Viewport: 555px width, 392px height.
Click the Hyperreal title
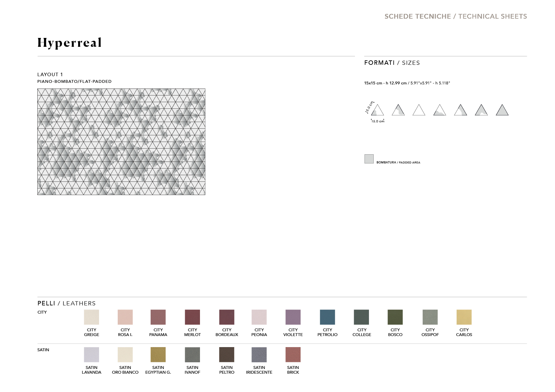click(x=70, y=43)
